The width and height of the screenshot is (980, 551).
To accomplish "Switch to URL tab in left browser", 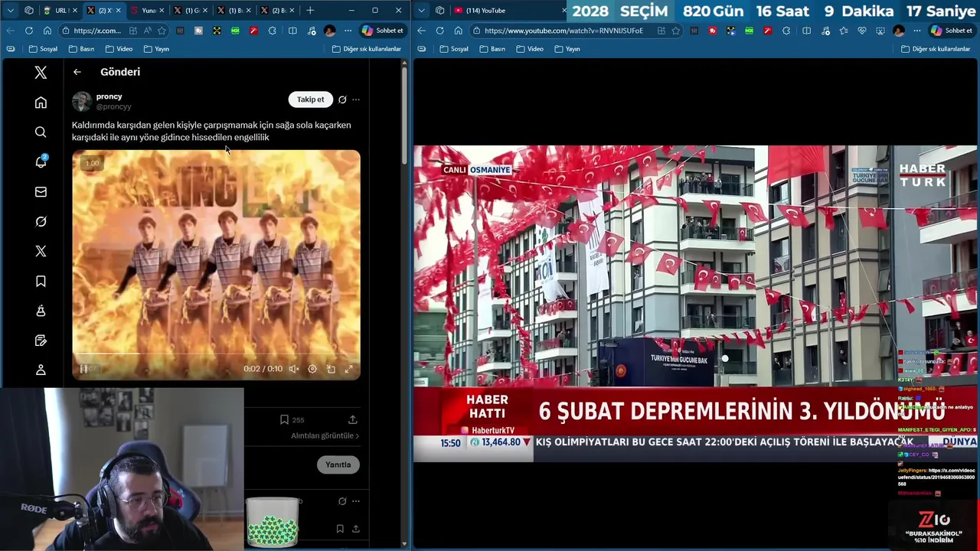I will tap(59, 11).
